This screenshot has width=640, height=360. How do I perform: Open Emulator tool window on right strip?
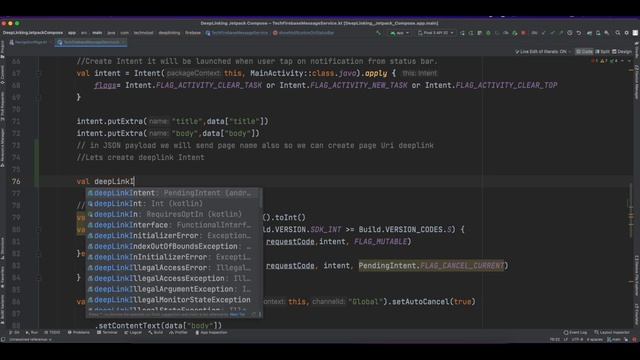(x=637, y=314)
